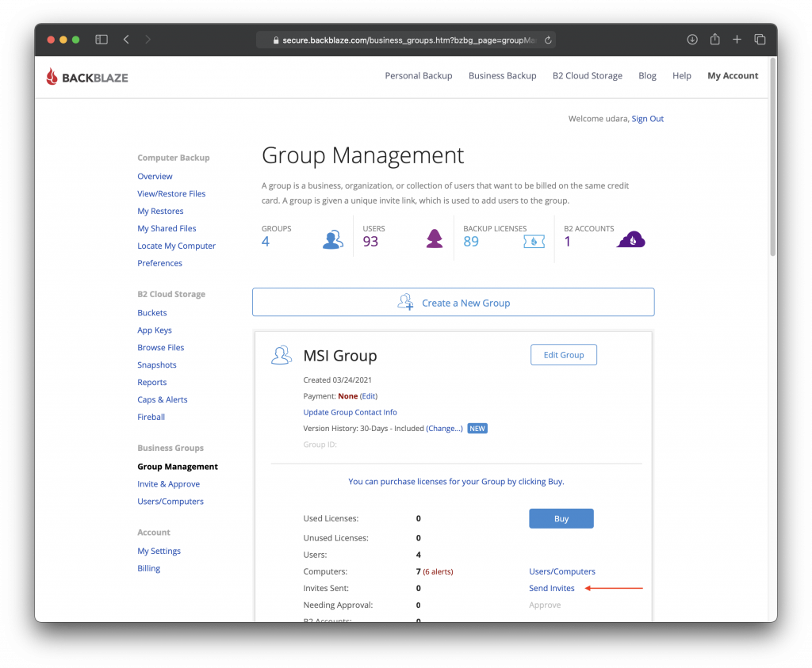Click Change version history link
Viewport: 812px width, 668px height.
(444, 429)
